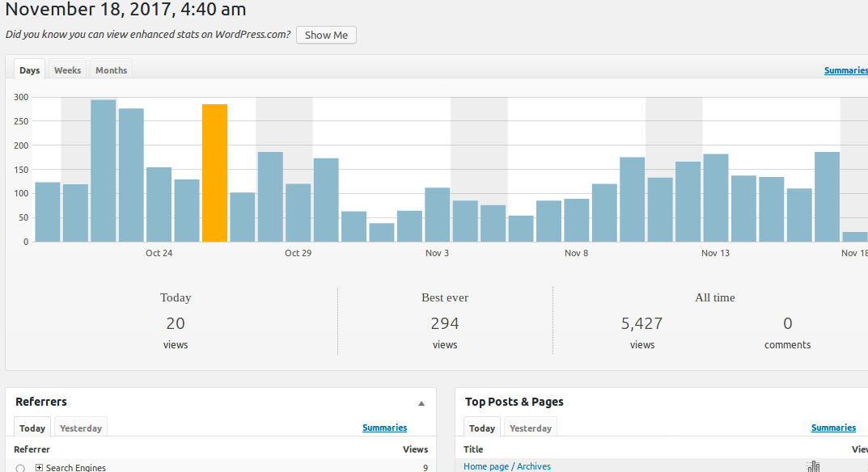
Task: Select Today tab in Referrers panel
Action: 32,428
